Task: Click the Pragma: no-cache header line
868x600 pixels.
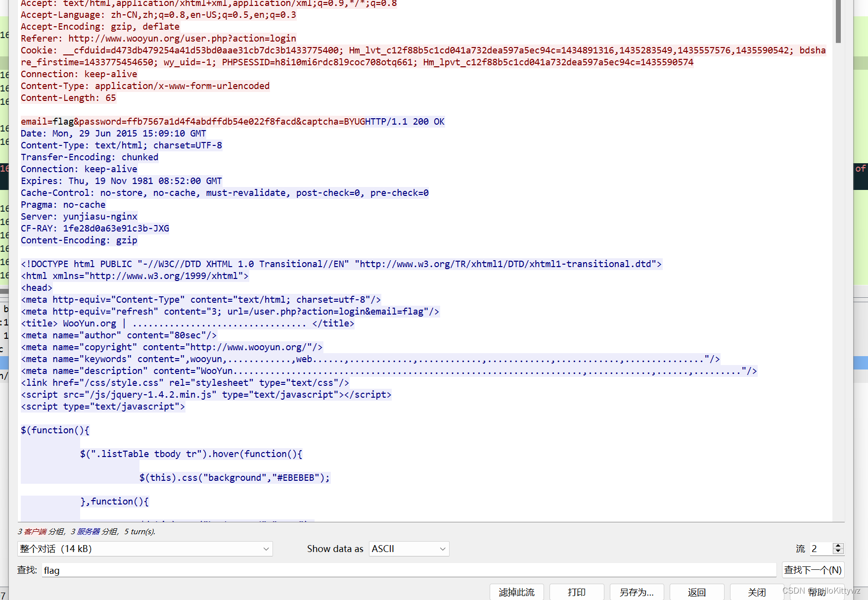Action: 63,205
